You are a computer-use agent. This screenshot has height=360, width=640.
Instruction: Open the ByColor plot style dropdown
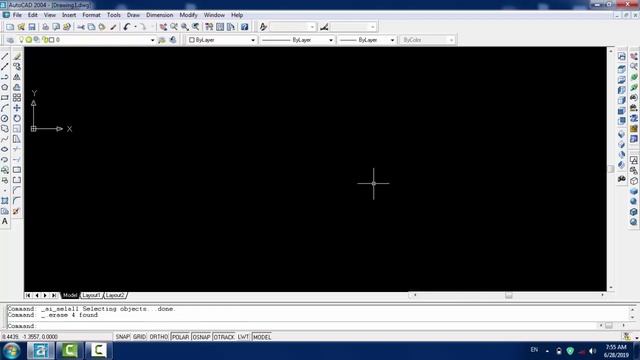(x=451, y=40)
